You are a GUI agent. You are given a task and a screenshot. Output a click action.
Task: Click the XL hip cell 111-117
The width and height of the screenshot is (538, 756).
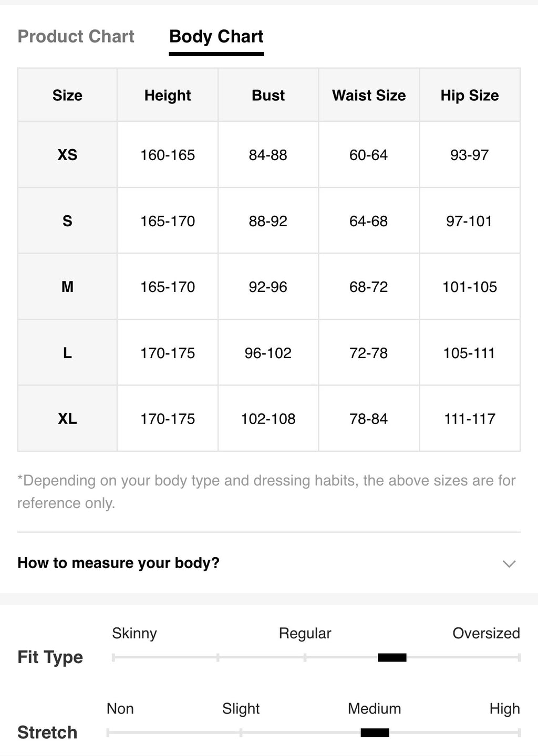(470, 418)
